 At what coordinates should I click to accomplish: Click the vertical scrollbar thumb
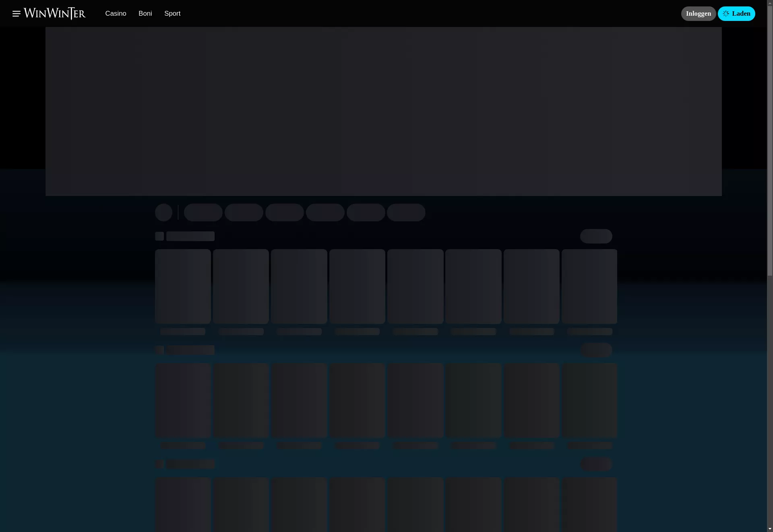(770, 141)
